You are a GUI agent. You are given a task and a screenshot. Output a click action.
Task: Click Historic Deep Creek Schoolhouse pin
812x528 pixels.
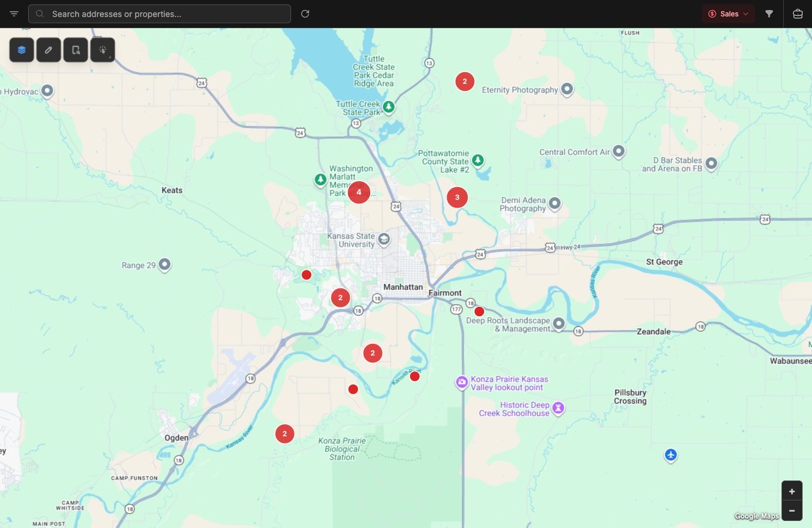click(559, 408)
